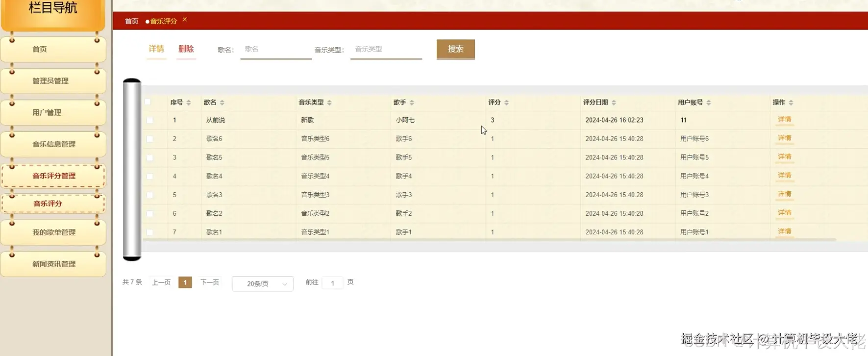Click the 音乐类型3 cell

tap(315, 195)
